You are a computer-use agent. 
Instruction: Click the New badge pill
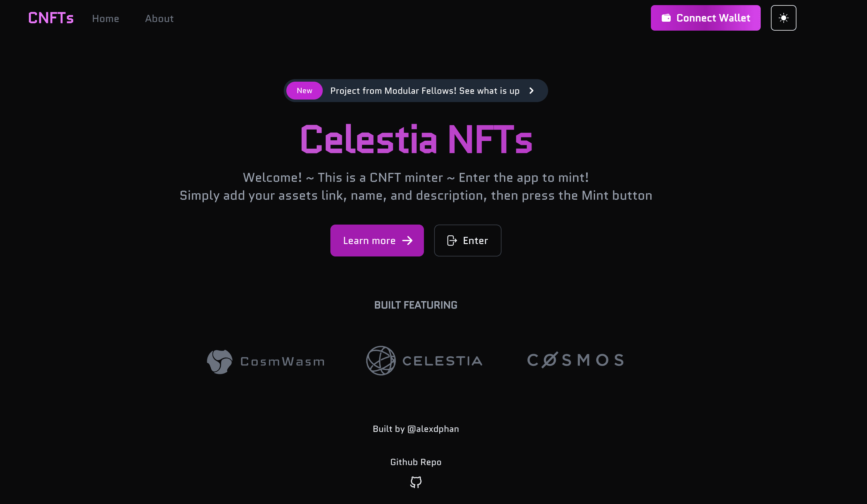pos(305,91)
